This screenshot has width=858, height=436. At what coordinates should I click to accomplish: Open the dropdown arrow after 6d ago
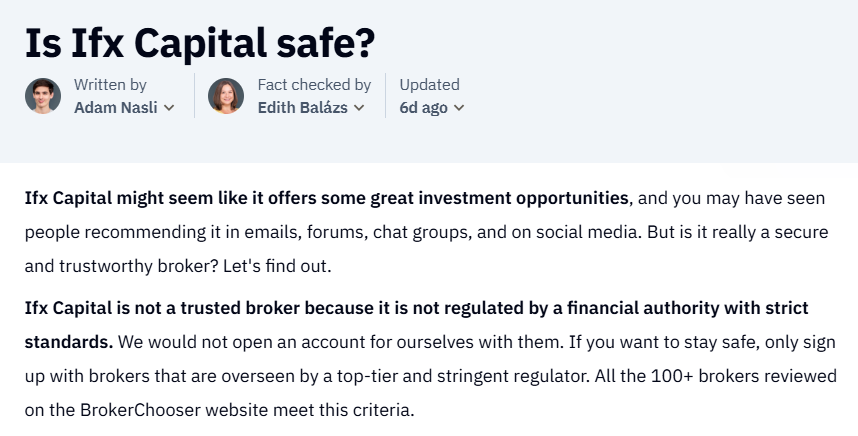pyautogui.click(x=459, y=108)
